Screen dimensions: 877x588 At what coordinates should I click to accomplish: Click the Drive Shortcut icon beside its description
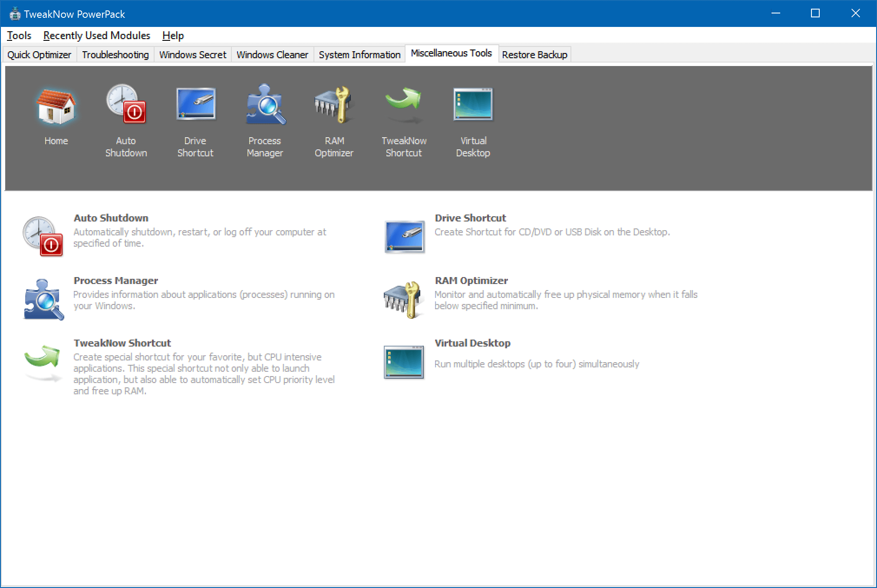tap(404, 237)
